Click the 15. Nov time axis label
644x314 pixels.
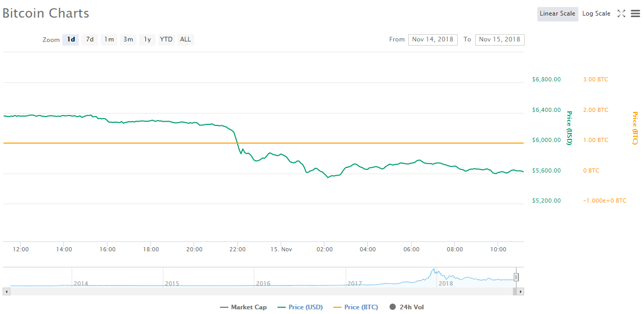(281, 249)
